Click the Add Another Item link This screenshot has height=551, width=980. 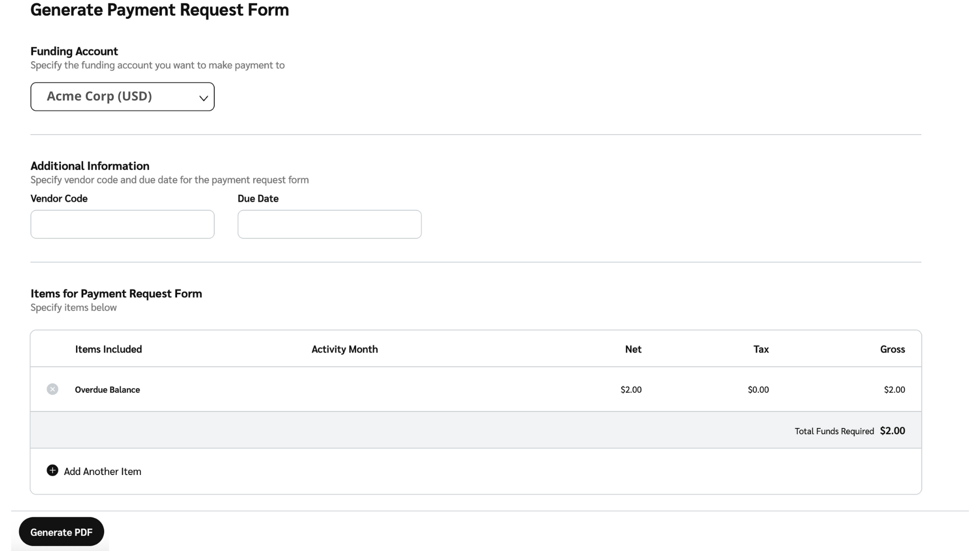(x=102, y=471)
